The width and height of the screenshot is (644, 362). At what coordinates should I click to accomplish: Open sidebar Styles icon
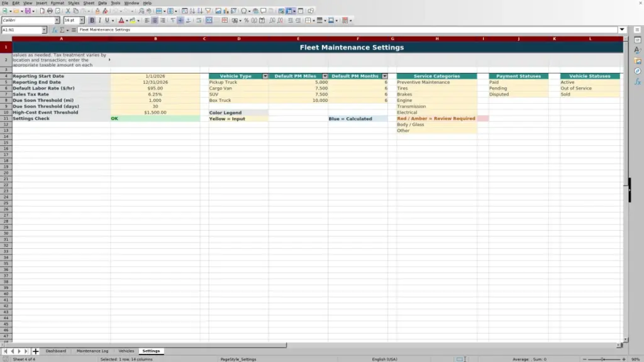tap(638, 50)
